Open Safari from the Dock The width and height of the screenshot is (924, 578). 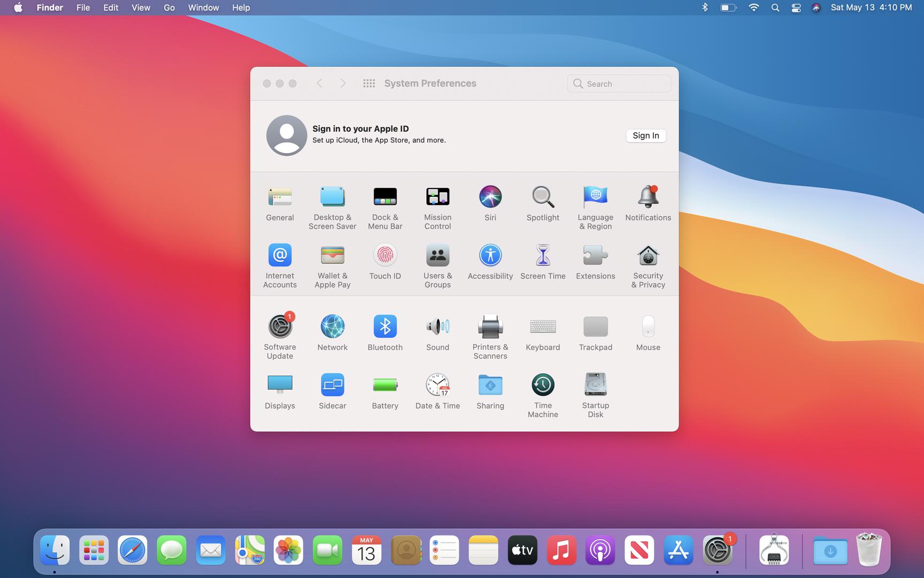tap(132, 550)
